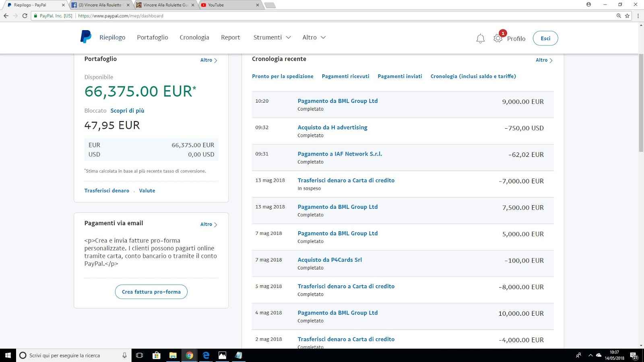
Task: Go to Cronologia in top navigation
Action: [194, 37]
